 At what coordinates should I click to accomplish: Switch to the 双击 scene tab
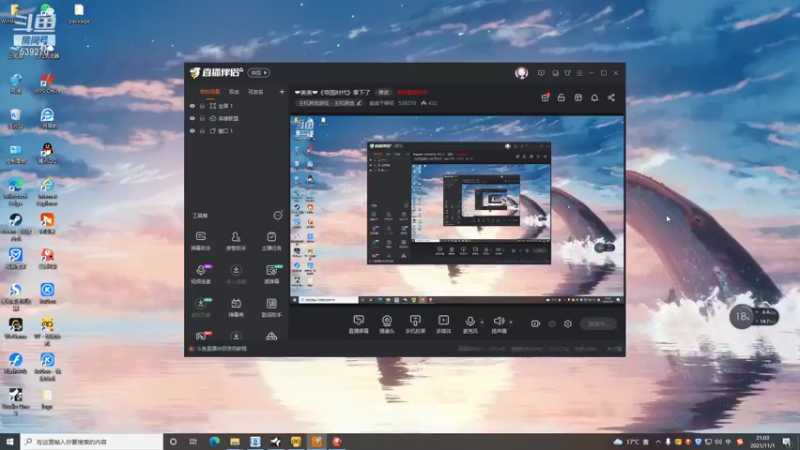point(234,92)
